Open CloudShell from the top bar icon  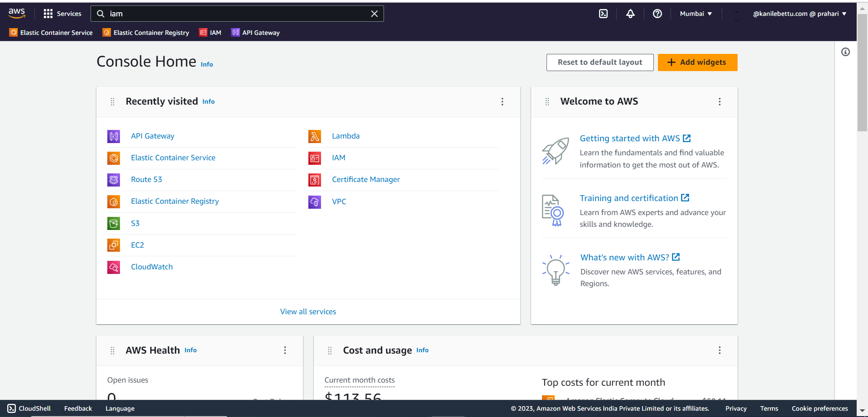coord(603,14)
